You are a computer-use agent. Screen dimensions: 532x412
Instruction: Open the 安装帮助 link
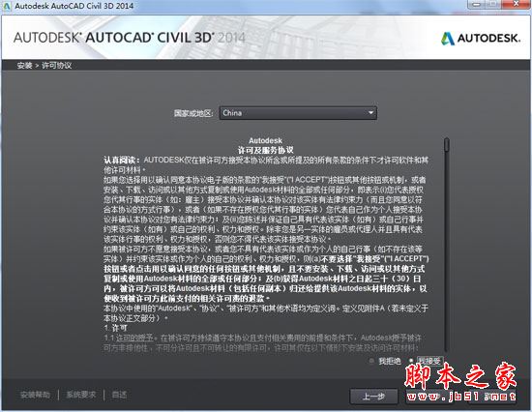pyautogui.click(x=35, y=395)
